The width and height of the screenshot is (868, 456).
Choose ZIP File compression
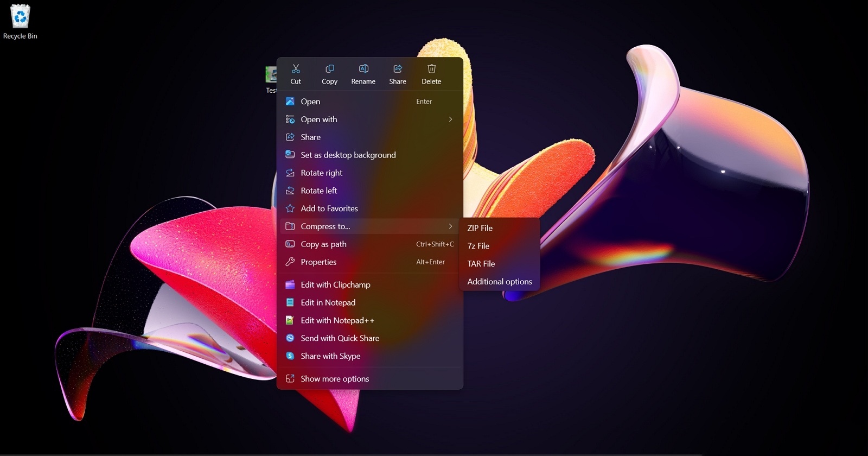[x=480, y=229]
